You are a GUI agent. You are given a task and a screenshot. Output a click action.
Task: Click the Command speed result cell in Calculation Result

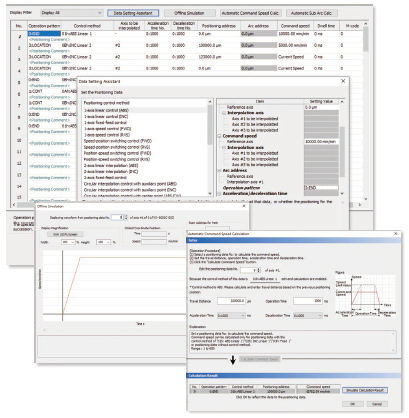click(x=318, y=391)
